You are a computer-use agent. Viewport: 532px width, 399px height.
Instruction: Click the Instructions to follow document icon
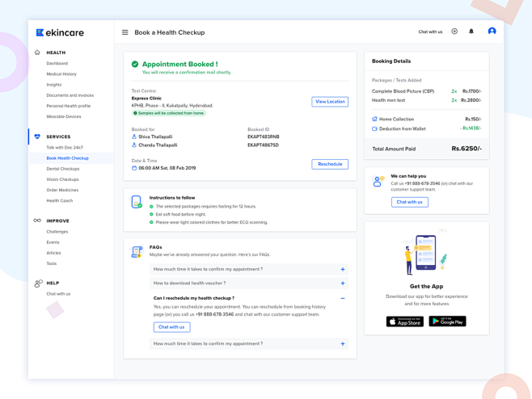pos(137,202)
